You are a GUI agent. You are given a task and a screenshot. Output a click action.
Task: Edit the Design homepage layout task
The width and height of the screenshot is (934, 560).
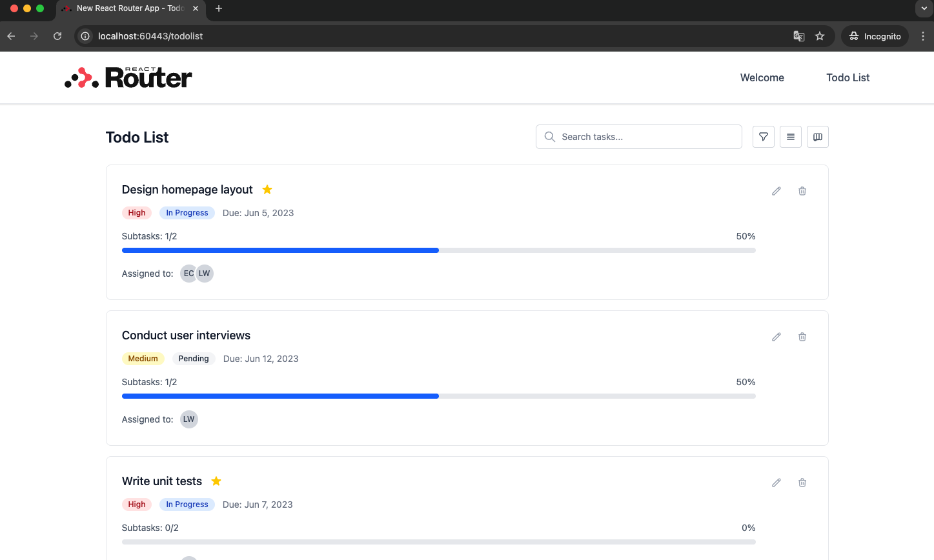coord(777,191)
